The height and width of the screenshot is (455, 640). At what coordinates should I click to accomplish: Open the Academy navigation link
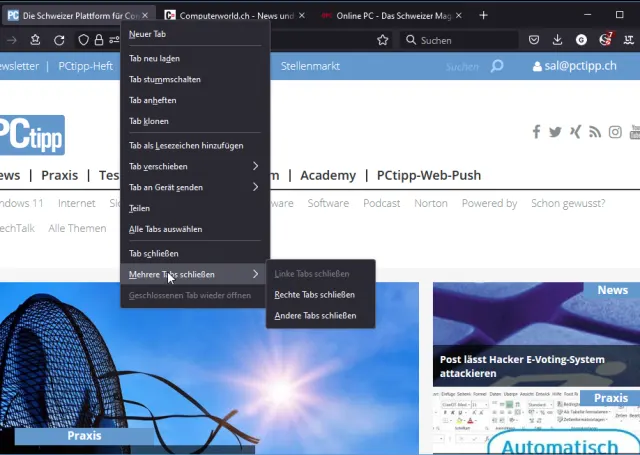(x=328, y=175)
